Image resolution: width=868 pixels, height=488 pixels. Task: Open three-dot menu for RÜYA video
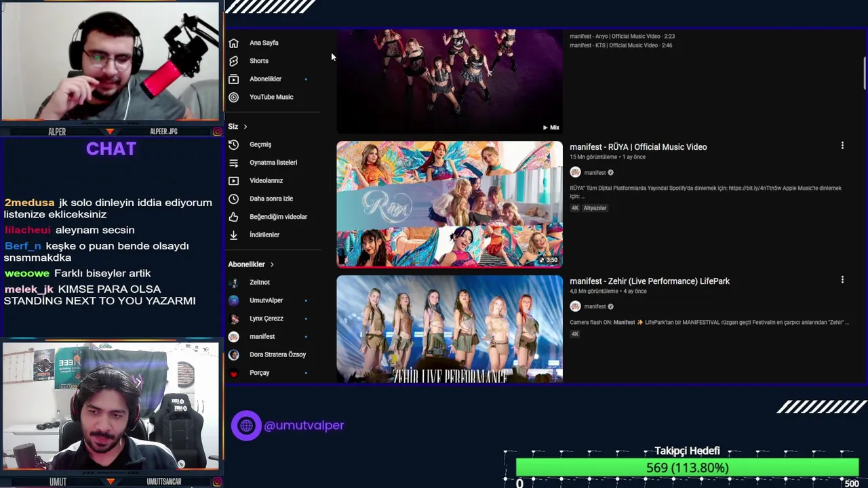click(842, 146)
